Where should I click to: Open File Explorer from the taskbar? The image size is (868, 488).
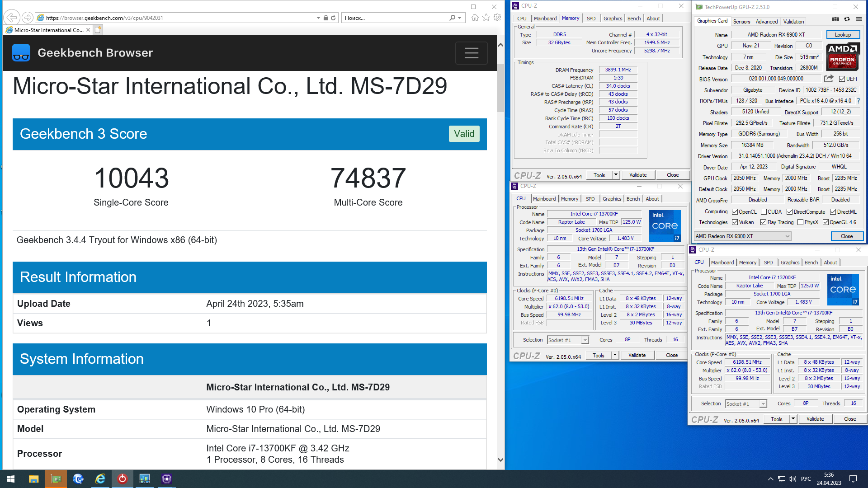(33, 479)
